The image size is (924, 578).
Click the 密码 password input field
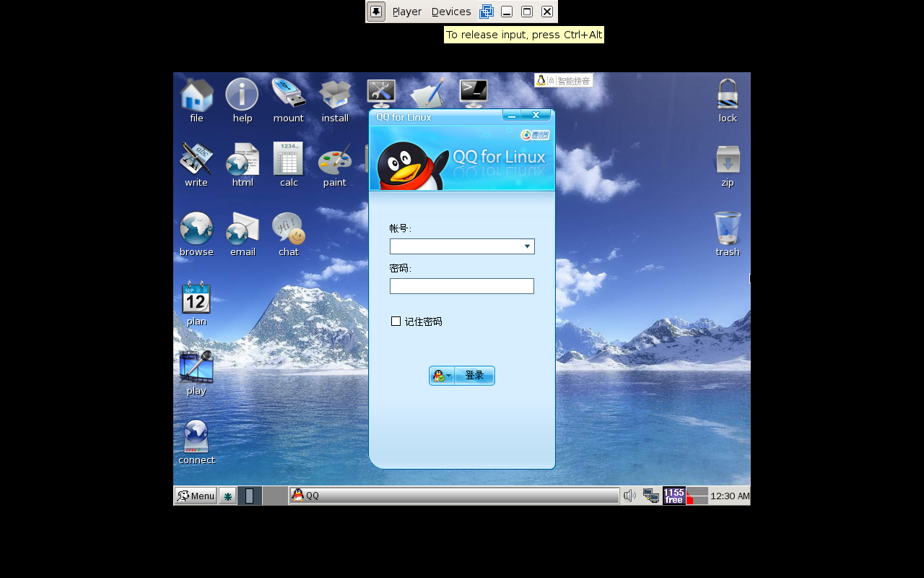(x=462, y=286)
